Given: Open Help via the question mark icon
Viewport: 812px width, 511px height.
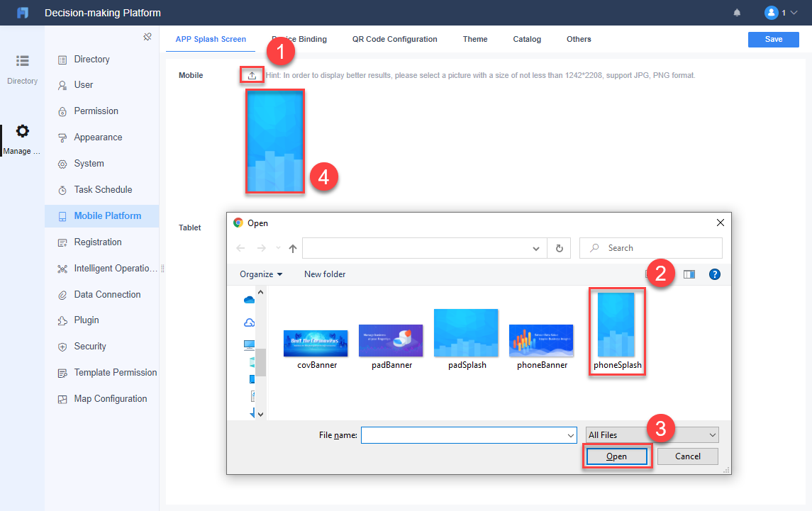Looking at the screenshot, I should (714, 274).
